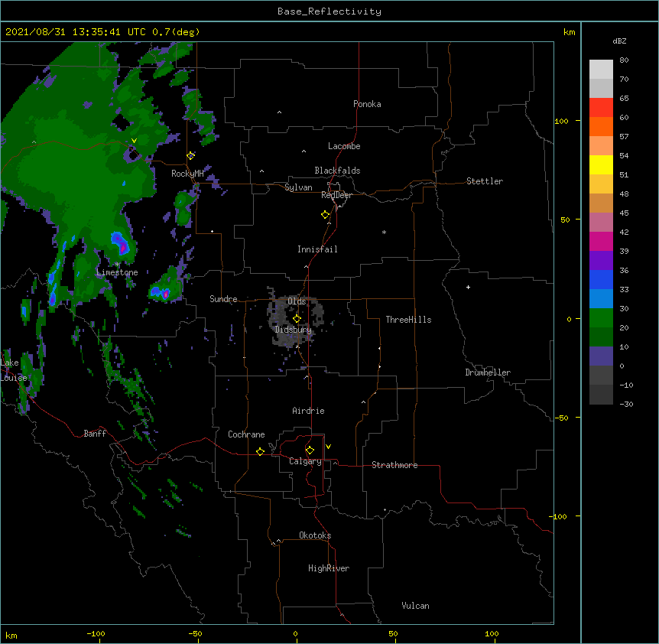
Task: Click the Didsbury town label
Action: (294, 330)
